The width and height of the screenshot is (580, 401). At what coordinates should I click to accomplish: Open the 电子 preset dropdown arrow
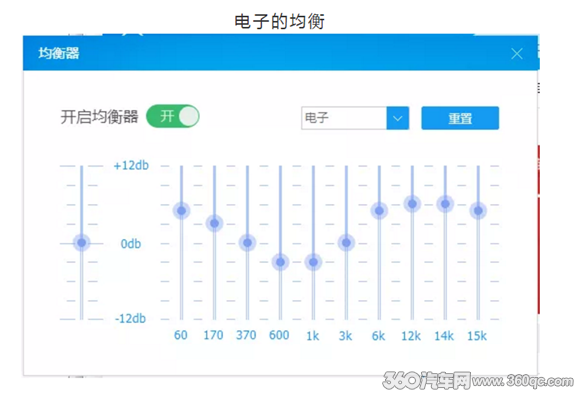click(x=398, y=118)
